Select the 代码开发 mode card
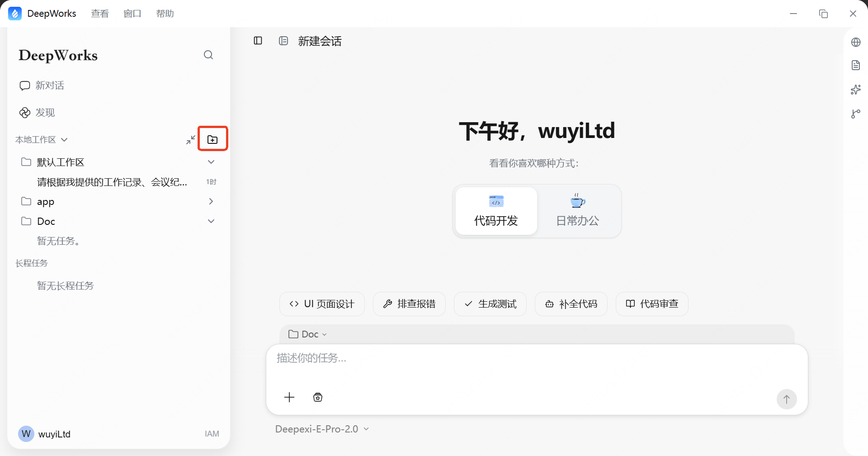 pyautogui.click(x=496, y=211)
